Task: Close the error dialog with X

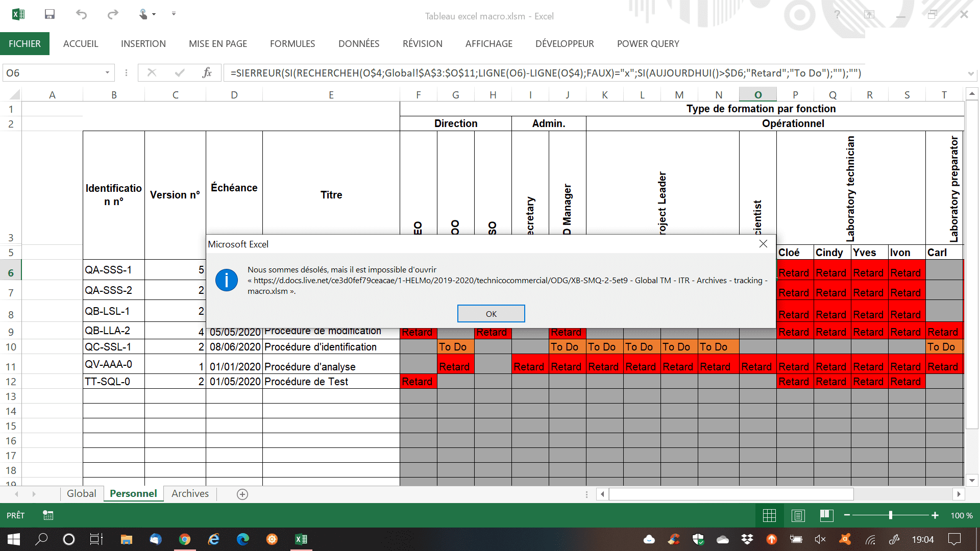Action: pos(763,244)
